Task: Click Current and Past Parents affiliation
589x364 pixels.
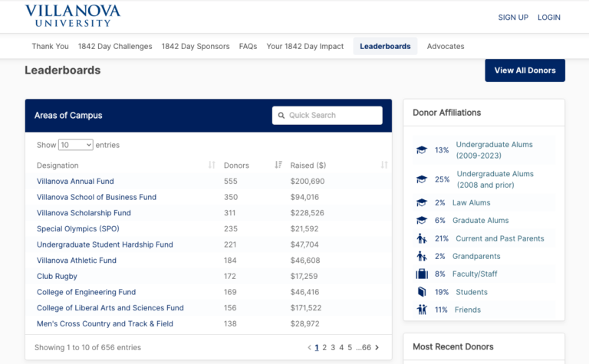Action: pos(499,238)
